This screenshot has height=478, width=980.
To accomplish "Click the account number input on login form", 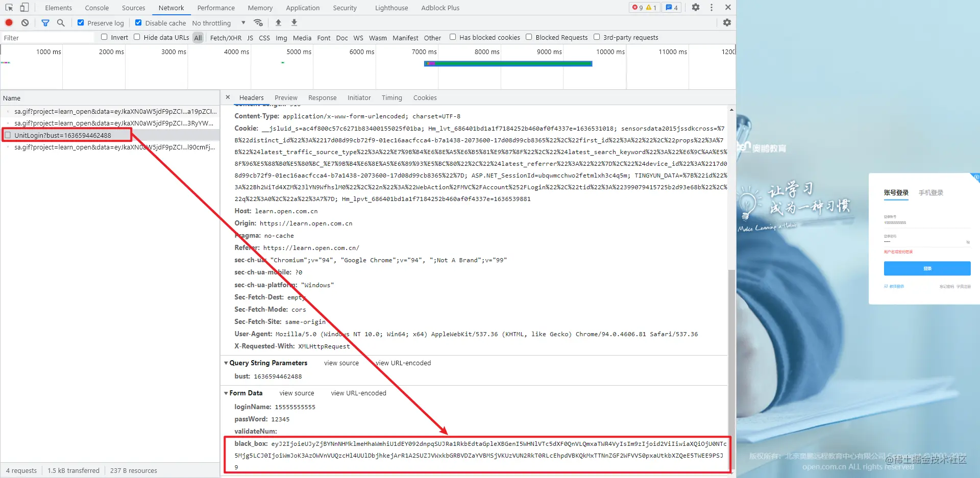I will (x=926, y=222).
